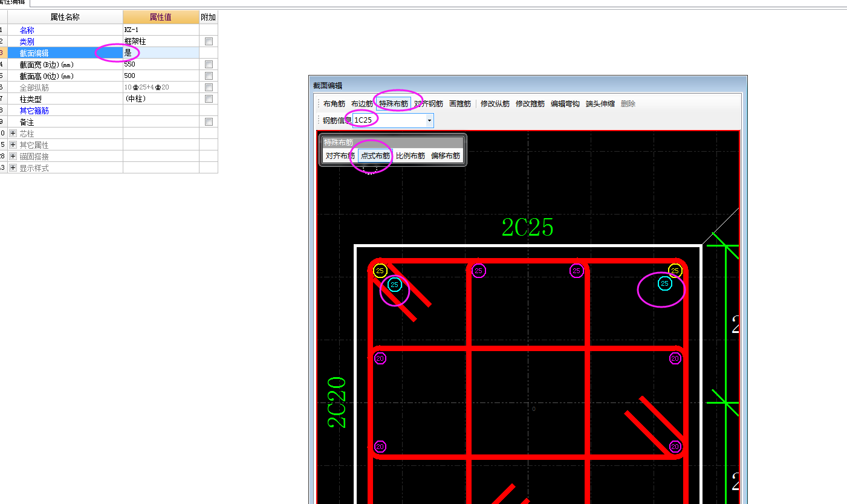This screenshot has width=847, height=504.
Task: Click the section height value 500
Action: point(161,76)
